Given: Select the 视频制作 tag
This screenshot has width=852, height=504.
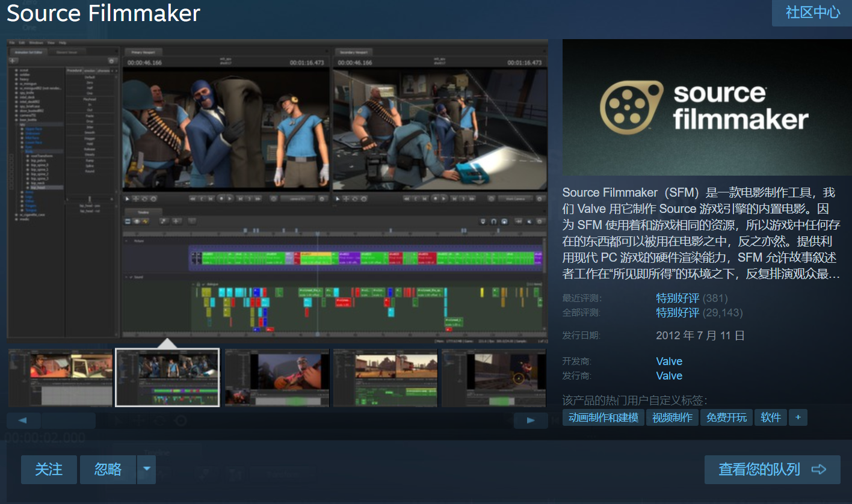Looking at the screenshot, I should point(672,417).
